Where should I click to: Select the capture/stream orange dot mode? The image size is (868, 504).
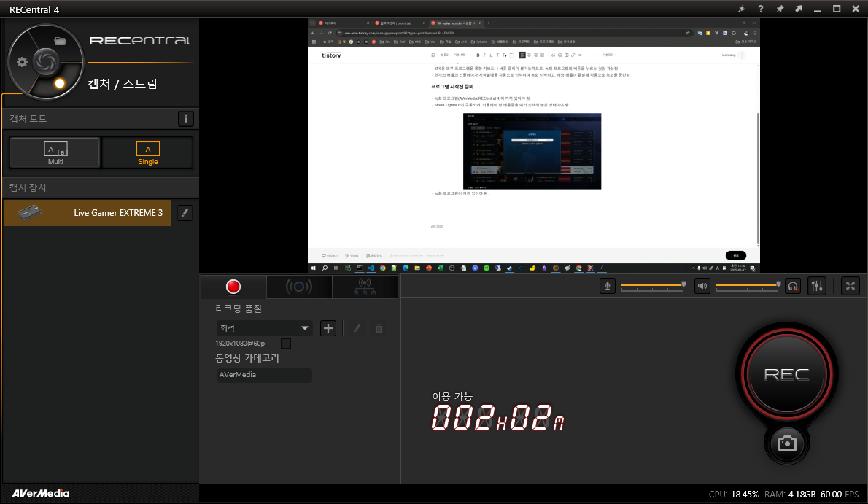(60, 84)
